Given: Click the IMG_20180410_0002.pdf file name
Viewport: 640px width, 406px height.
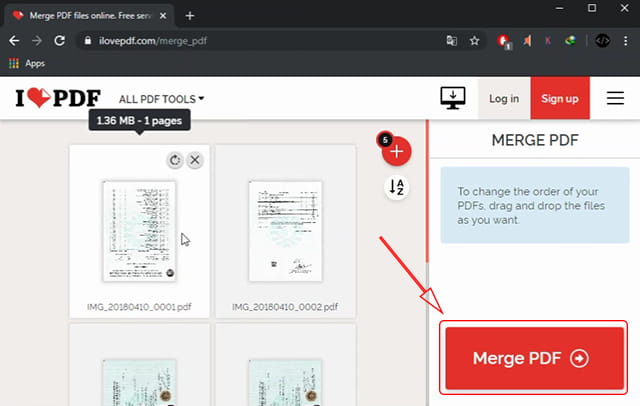Looking at the screenshot, I should tap(285, 307).
